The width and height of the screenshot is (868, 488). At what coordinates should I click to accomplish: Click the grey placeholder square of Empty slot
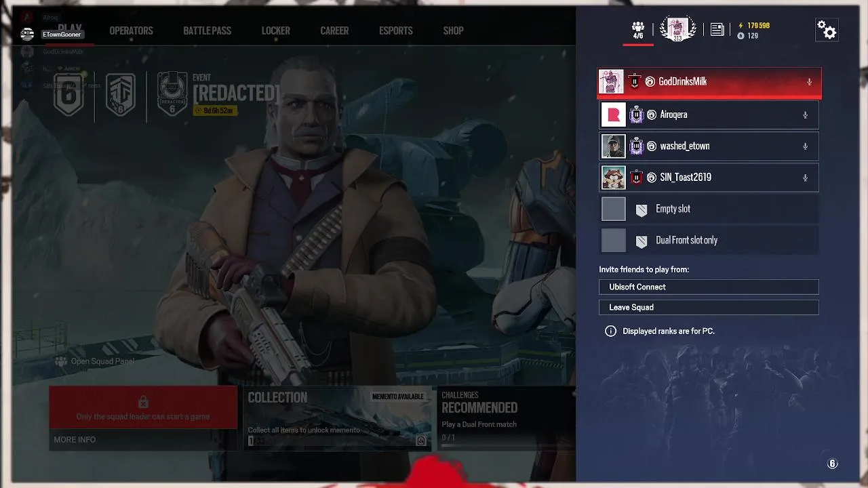pyautogui.click(x=614, y=209)
